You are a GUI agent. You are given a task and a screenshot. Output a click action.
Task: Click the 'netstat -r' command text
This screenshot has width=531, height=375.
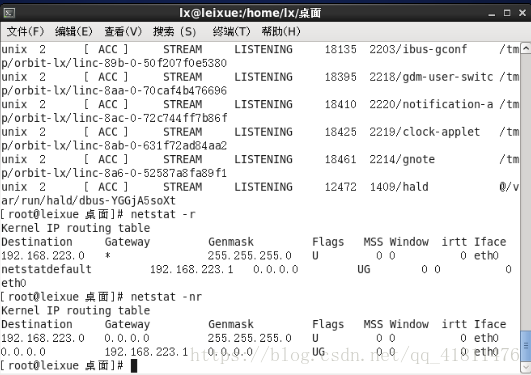(163, 214)
